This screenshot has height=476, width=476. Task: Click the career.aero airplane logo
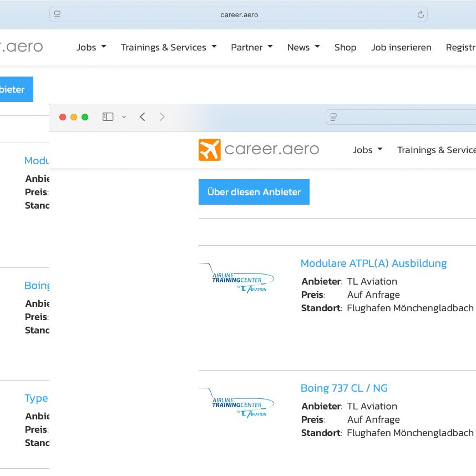point(209,149)
